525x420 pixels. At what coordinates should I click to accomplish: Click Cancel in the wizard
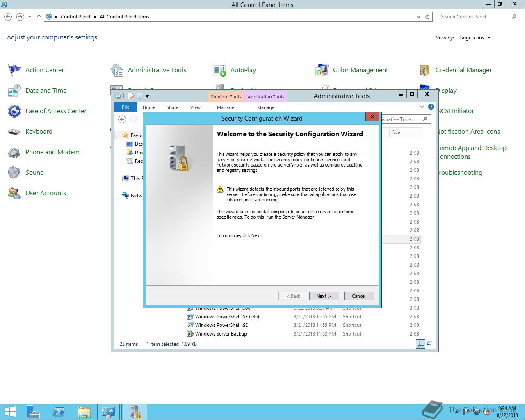tap(358, 296)
